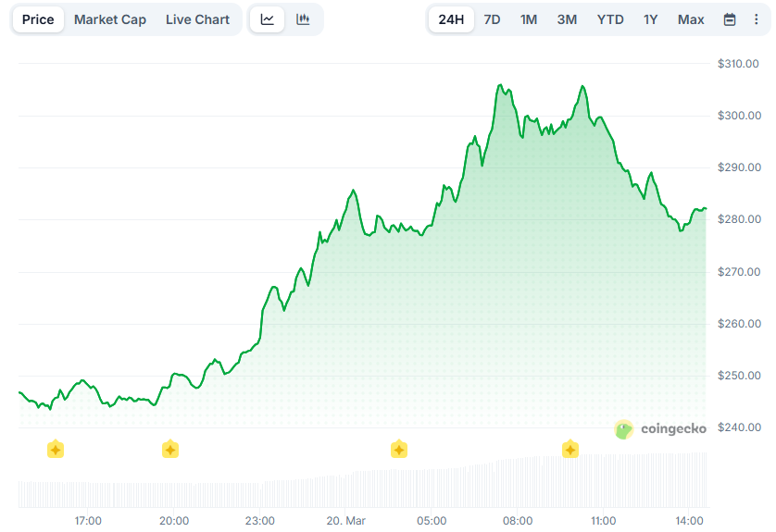Select the news marker near 10:00
The image size is (776, 532).
tap(570, 450)
